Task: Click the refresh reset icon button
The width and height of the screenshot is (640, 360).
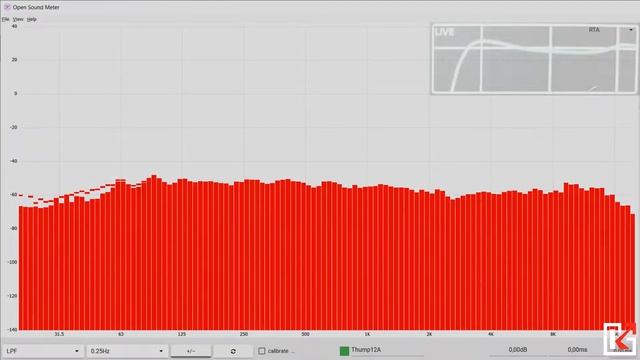Action: (x=233, y=351)
